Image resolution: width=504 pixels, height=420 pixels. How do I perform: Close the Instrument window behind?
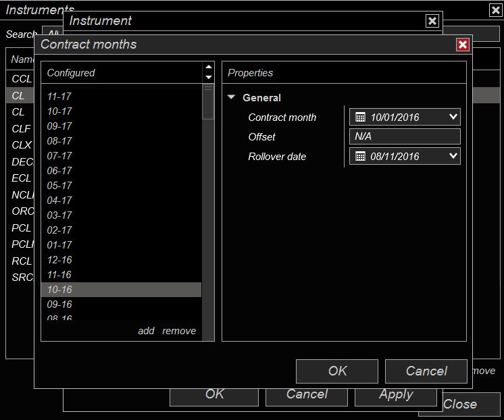click(432, 21)
